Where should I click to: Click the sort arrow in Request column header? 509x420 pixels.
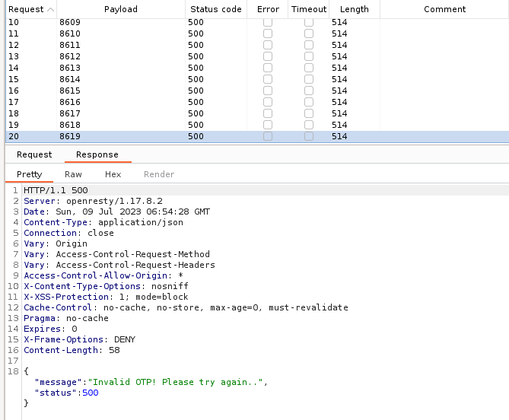pyautogui.click(x=51, y=9)
